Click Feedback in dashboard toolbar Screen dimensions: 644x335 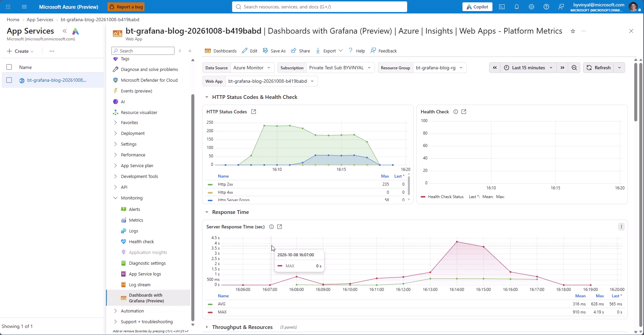(384, 51)
